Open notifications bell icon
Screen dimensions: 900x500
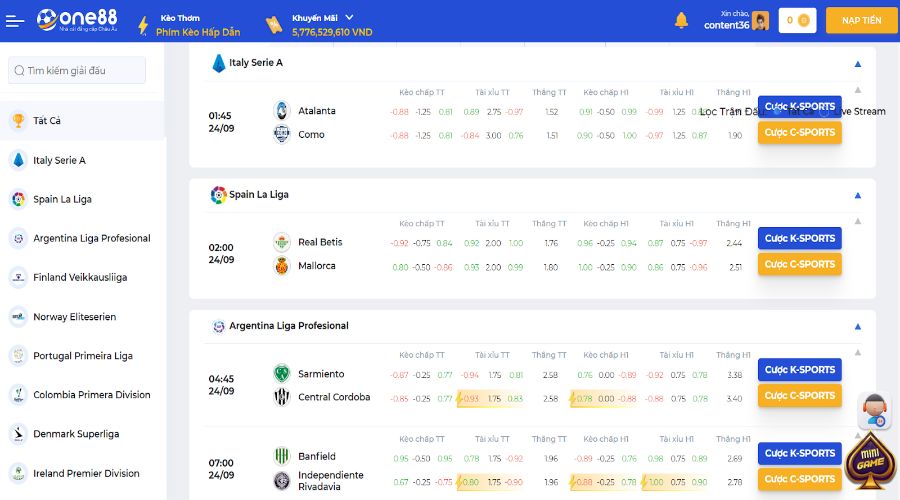pyautogui.click(x=681, y=21)
